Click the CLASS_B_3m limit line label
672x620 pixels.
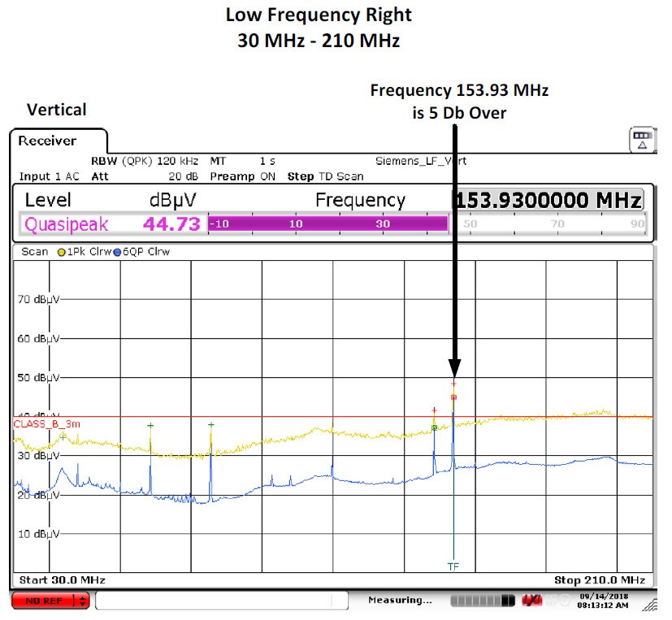coord(46,424)
